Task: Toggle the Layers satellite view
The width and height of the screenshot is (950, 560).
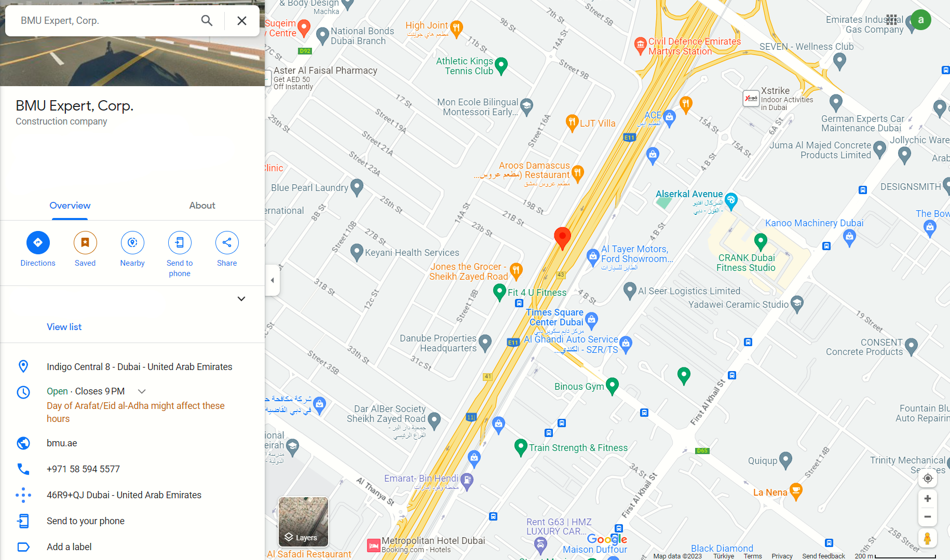Action: (x=303, y=522)
